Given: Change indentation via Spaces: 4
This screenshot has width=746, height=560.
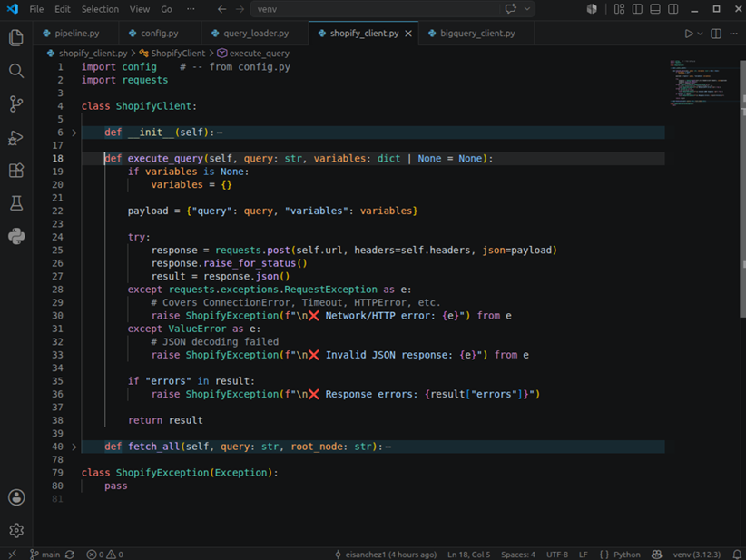Looking at the screenshot, I should pos(517,555).
